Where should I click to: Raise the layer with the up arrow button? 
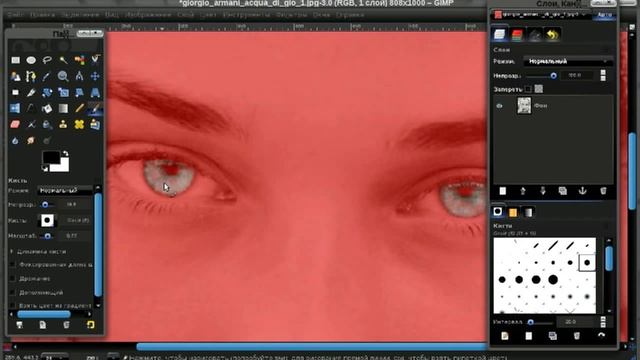(523, 191)
